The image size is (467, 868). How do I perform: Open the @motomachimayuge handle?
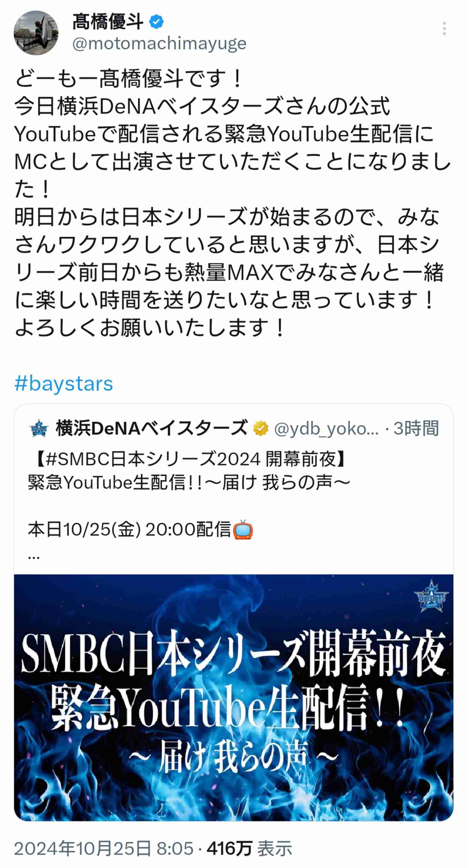pos(159,44)
